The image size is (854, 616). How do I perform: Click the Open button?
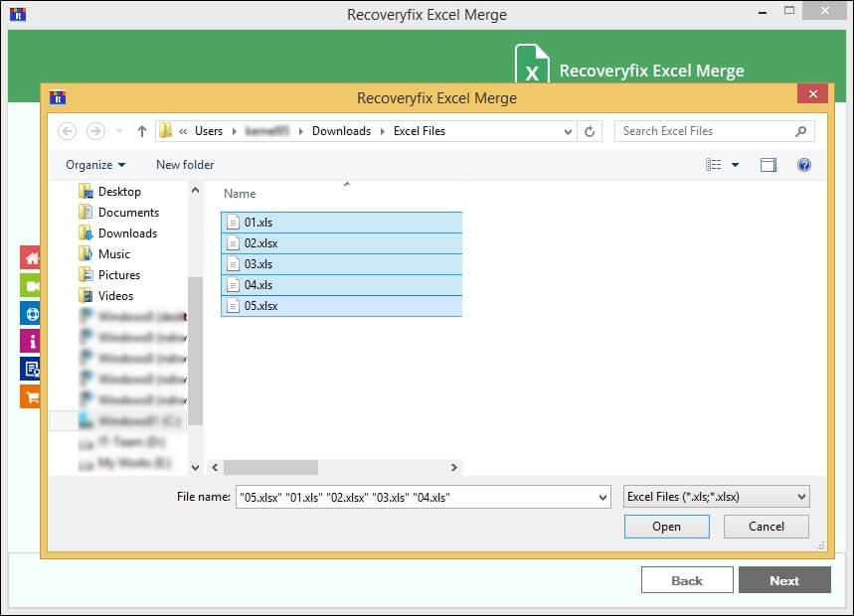coord(667,527)
